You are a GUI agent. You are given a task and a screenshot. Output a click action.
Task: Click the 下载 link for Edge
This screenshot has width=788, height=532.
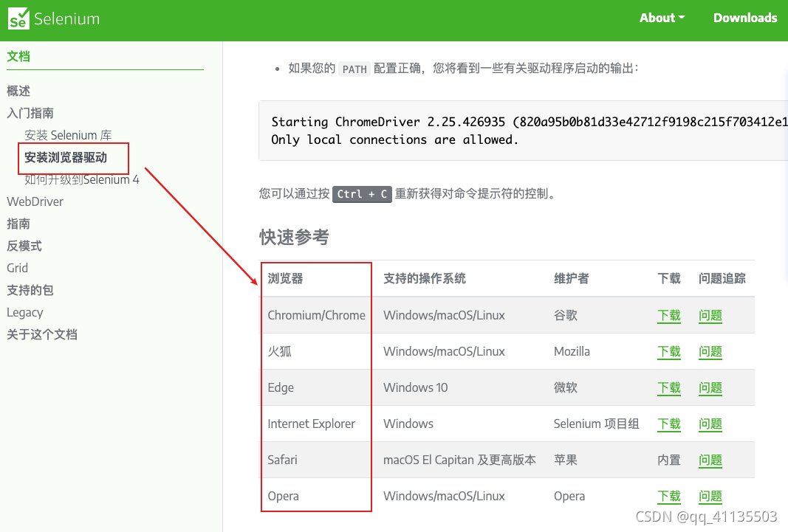click(669, 387)
